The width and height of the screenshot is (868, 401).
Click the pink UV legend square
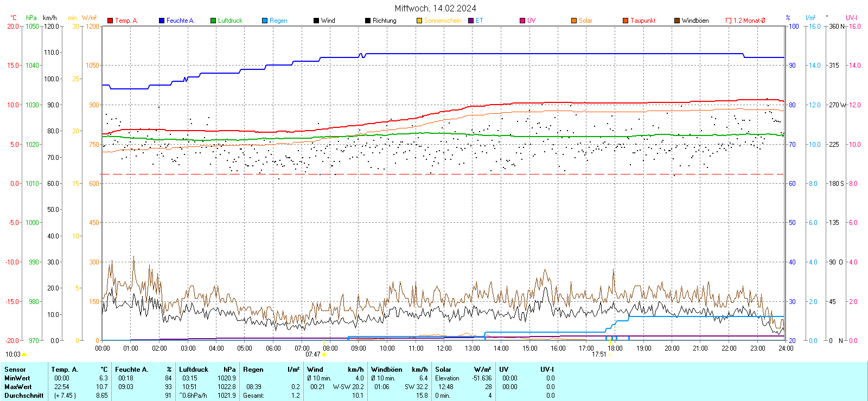click(x=522, y=21)
